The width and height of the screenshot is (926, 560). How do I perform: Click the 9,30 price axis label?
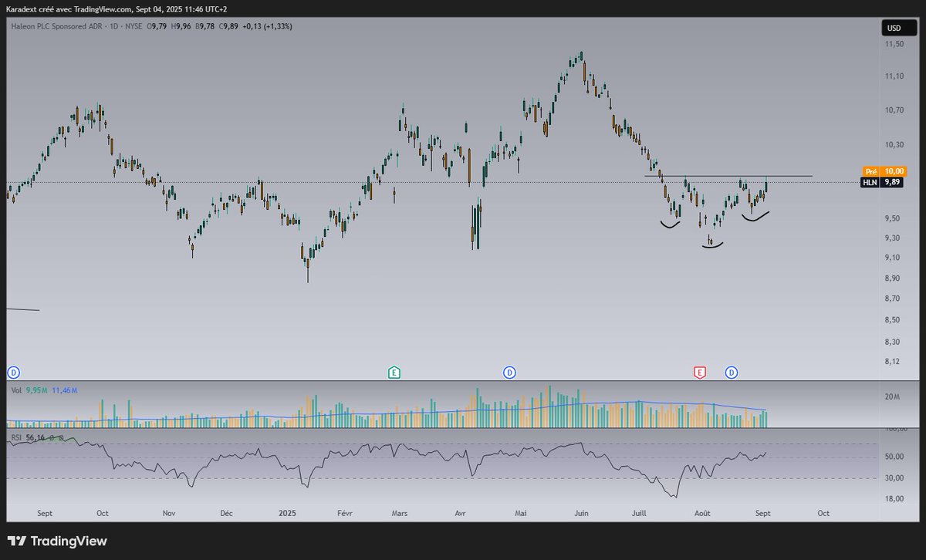[894, 238]
